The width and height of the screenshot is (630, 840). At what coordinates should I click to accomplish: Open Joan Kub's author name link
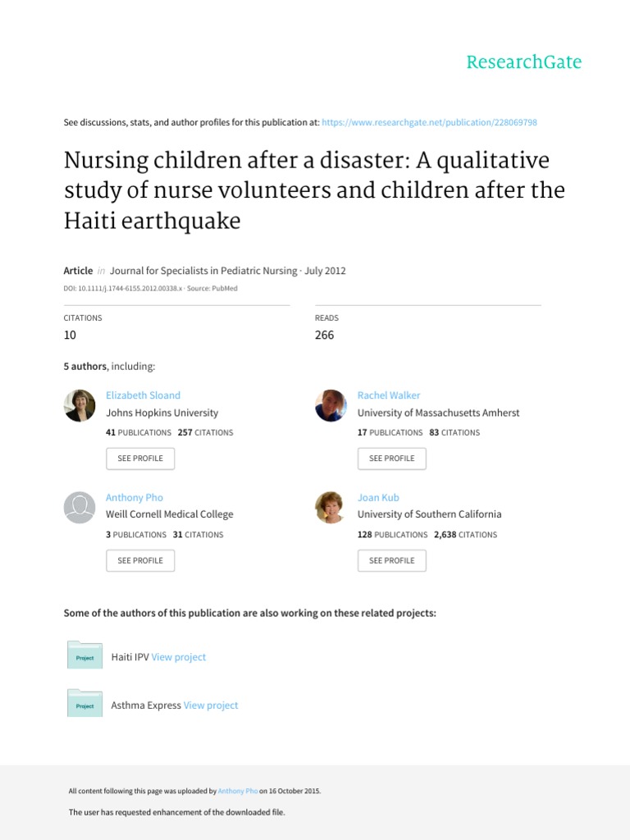378,498
